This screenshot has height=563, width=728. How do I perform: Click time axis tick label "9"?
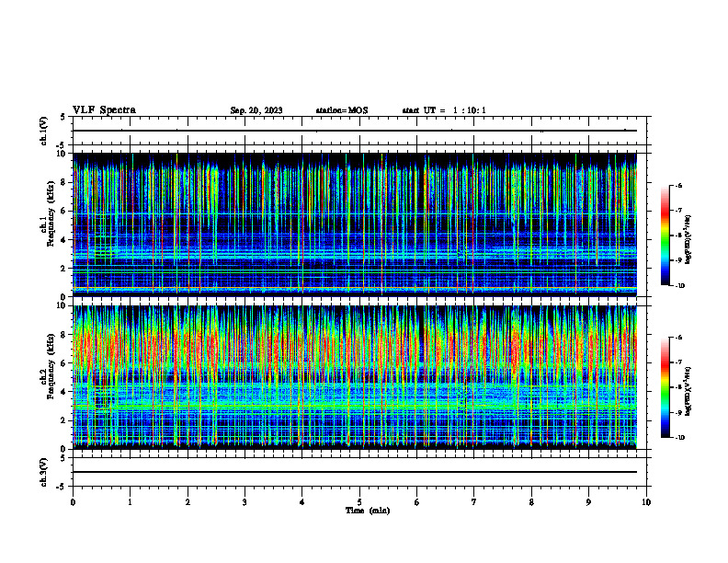[588, 502]
